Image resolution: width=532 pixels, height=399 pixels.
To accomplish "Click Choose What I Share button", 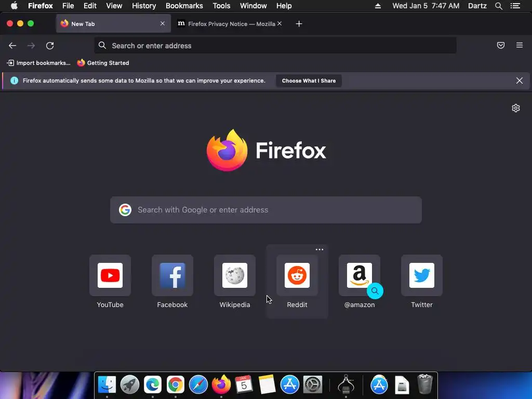I will tap(309, 81).
